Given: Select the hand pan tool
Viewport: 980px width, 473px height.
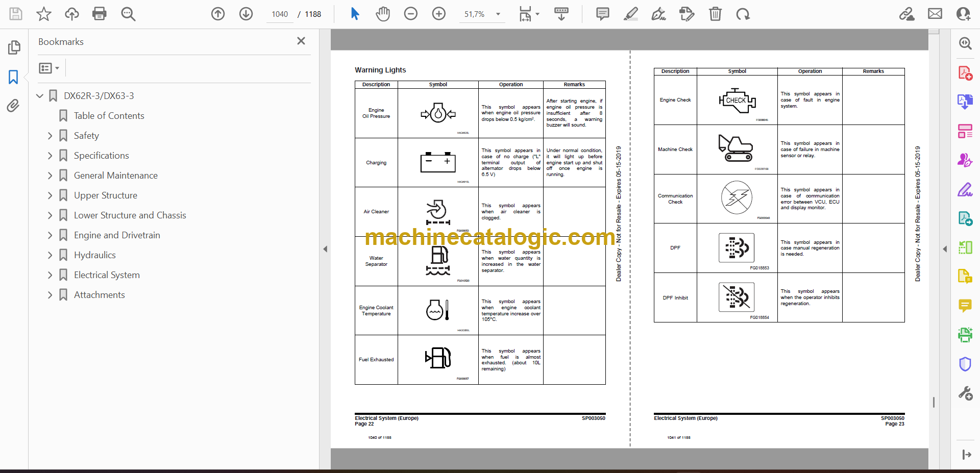Looking at the screenshot, I should pyautogui.click(x=383, y=14).
